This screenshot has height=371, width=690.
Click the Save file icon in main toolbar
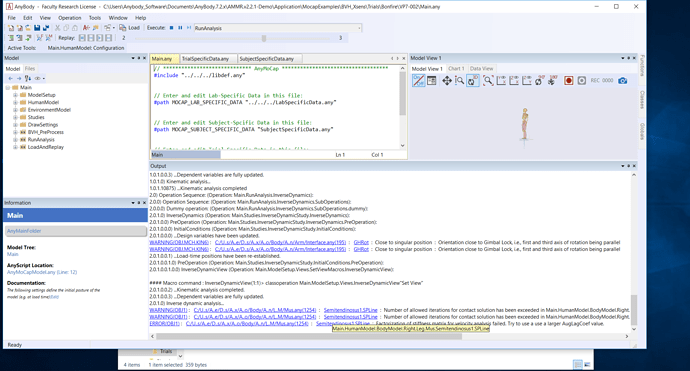(37, 28)
